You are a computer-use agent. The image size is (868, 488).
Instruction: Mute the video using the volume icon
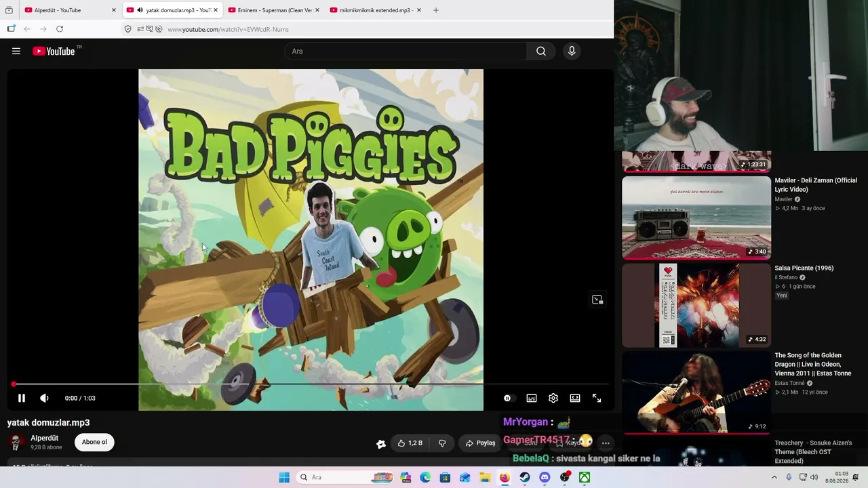[44, 399]
